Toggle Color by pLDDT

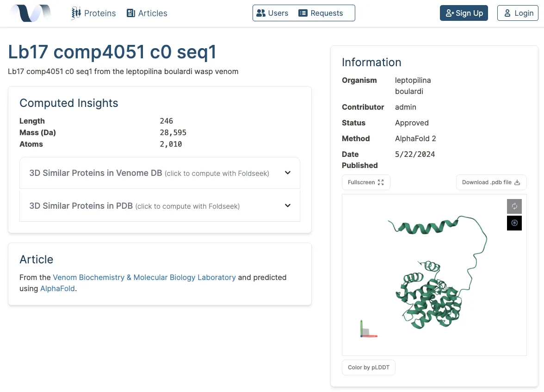pos(368,367)
